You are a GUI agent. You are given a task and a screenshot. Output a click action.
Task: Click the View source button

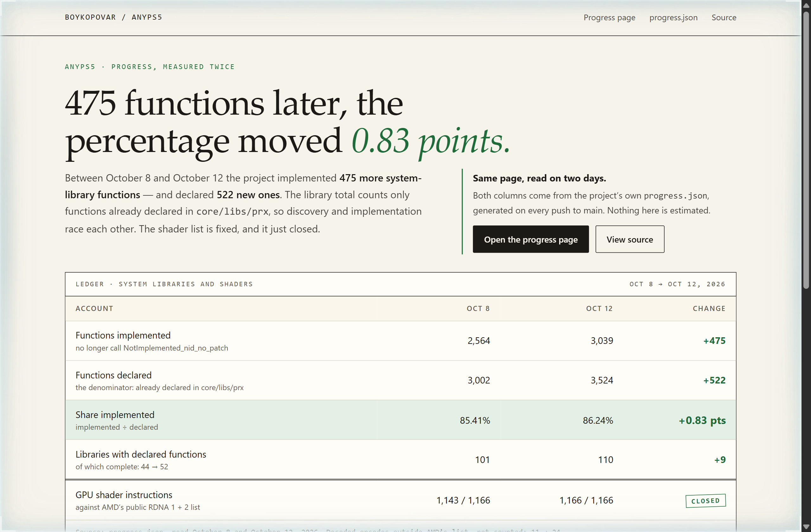click(630, 239)
